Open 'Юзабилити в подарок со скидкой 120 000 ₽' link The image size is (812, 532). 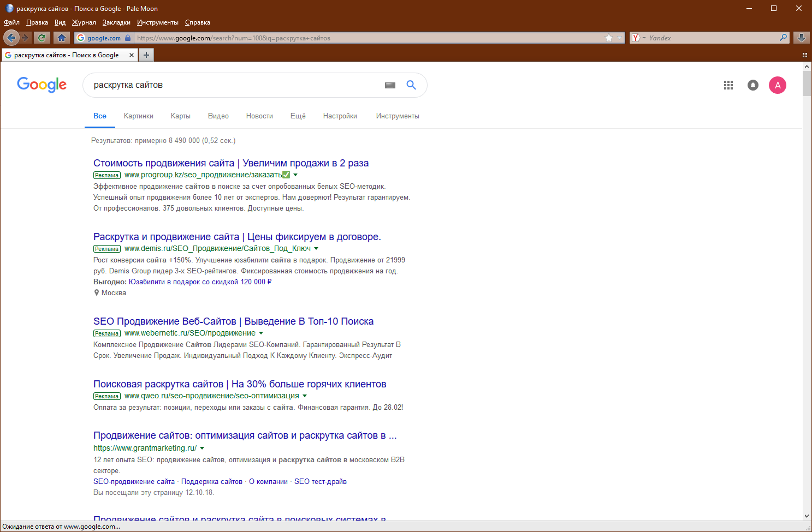click(200, 282)
